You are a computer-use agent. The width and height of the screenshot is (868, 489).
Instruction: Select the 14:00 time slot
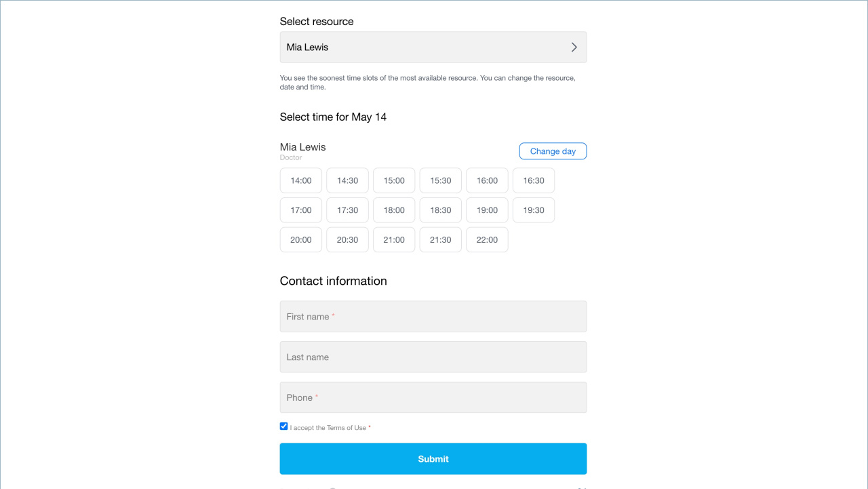pos(301,180)
